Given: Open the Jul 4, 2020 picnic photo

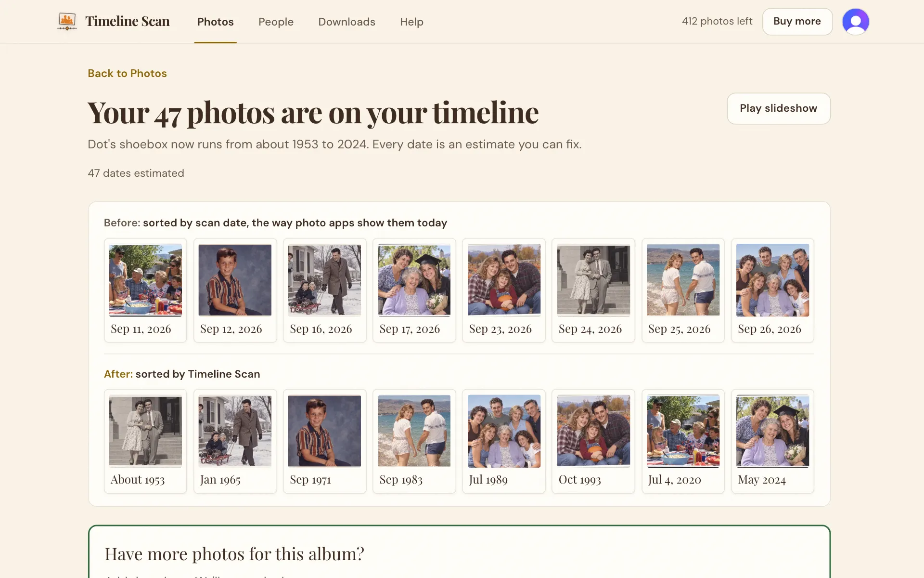Looking at the screenshot, I should (x=683, y=431).
